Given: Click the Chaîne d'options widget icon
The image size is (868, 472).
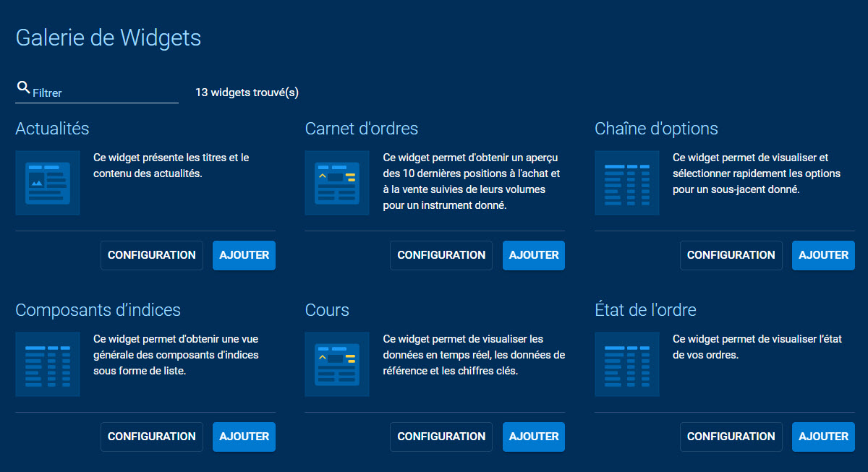Looking at the screenshot, I should point(626,183).
